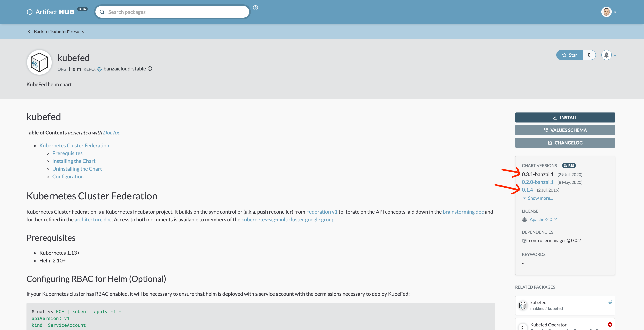The image size is (644, 330).
Task: Open the info icon next to banzaicloud-stable
Action: coord(150,69)
